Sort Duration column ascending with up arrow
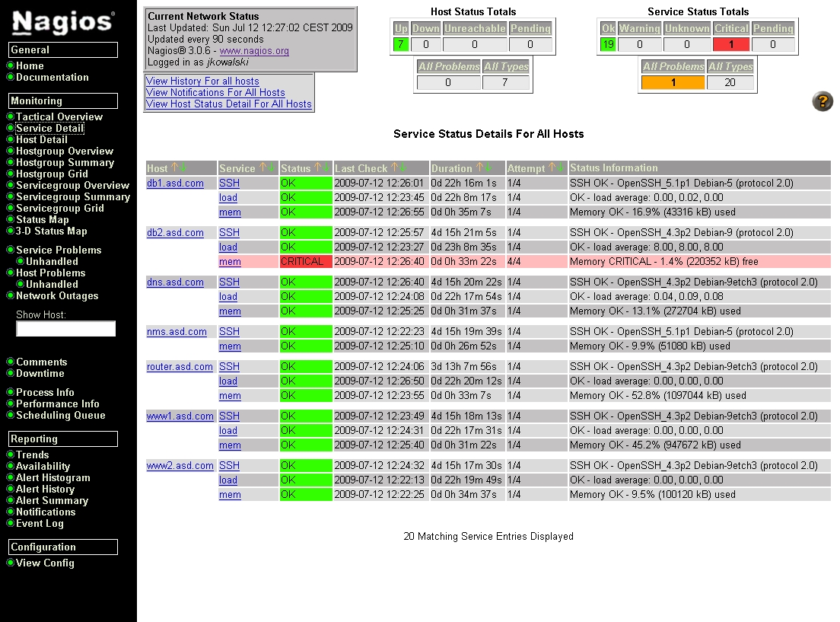 pos(480,167)
